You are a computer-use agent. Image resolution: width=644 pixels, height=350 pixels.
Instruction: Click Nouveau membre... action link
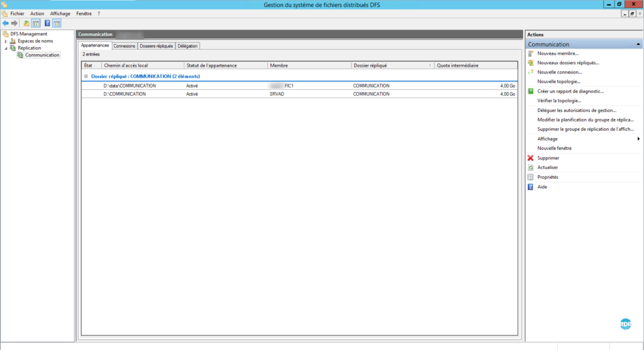click(x=557, y=54)
